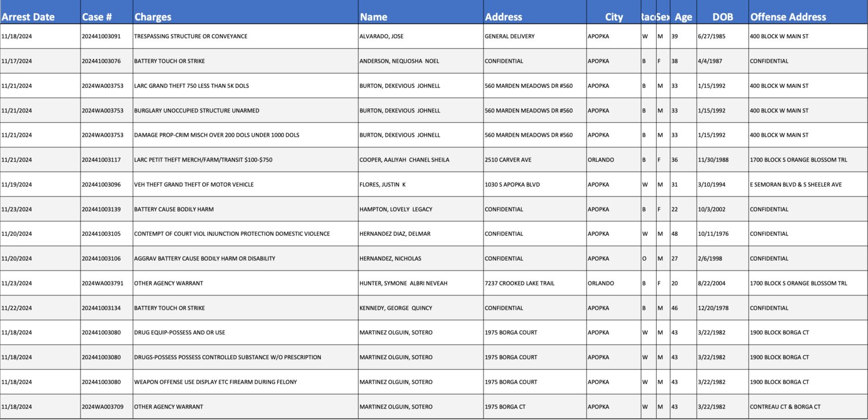Select case number 2024WA003709
The width and height of the screenshot is (868, 420).
[107, 407]
